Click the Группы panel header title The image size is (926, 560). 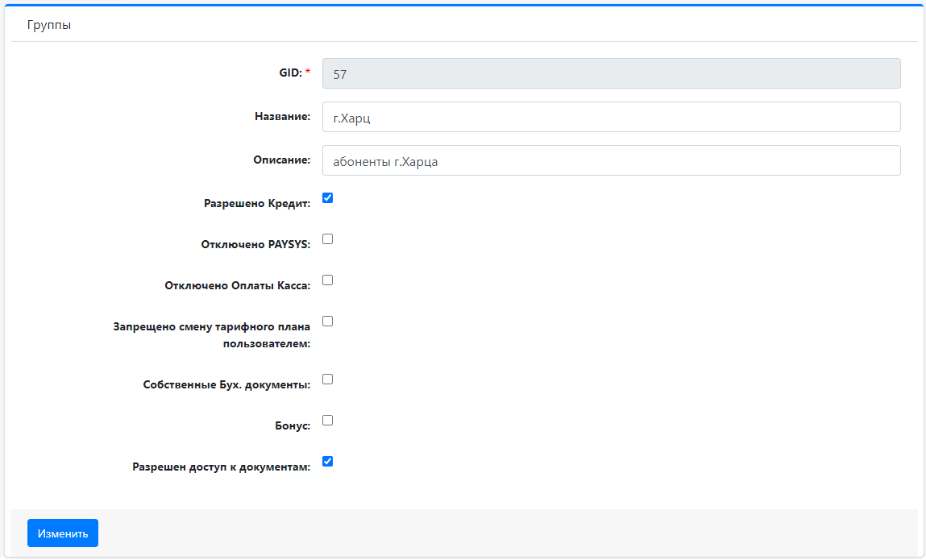click(x=49, y=25)
